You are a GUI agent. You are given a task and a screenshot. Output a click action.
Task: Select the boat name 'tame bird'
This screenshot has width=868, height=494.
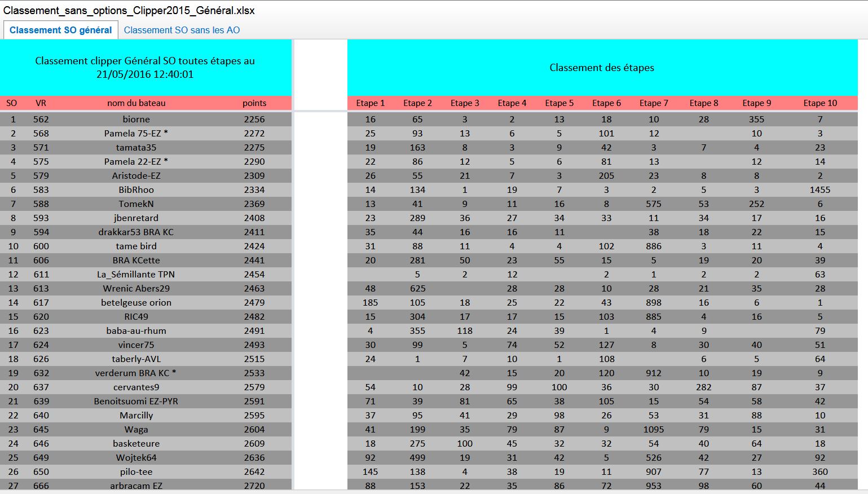136,246
